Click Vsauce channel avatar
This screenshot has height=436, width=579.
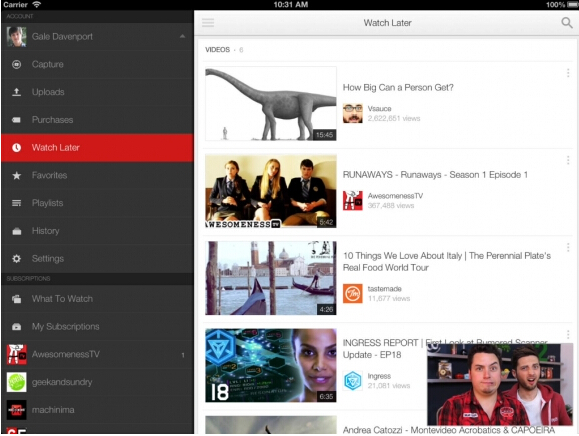pos(353,113)
